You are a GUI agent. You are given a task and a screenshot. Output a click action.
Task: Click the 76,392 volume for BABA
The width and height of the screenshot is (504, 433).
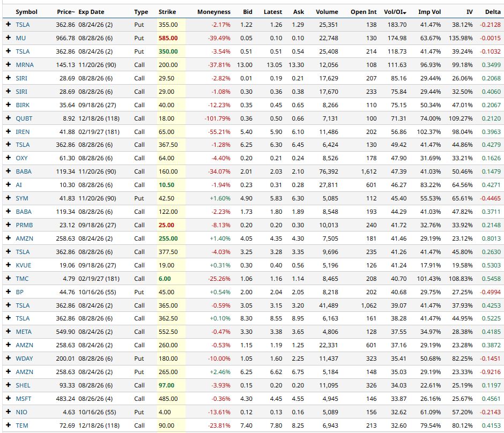click(329, 171)
